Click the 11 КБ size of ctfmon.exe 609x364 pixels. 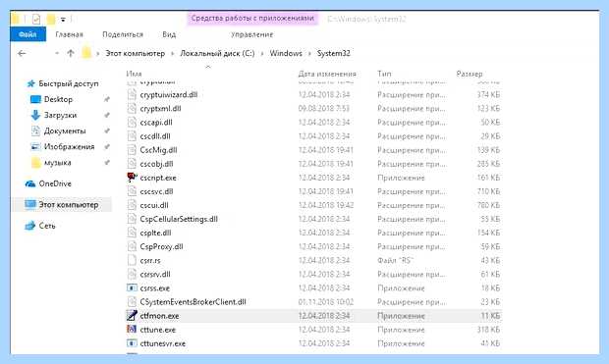[x=490, y=316]
